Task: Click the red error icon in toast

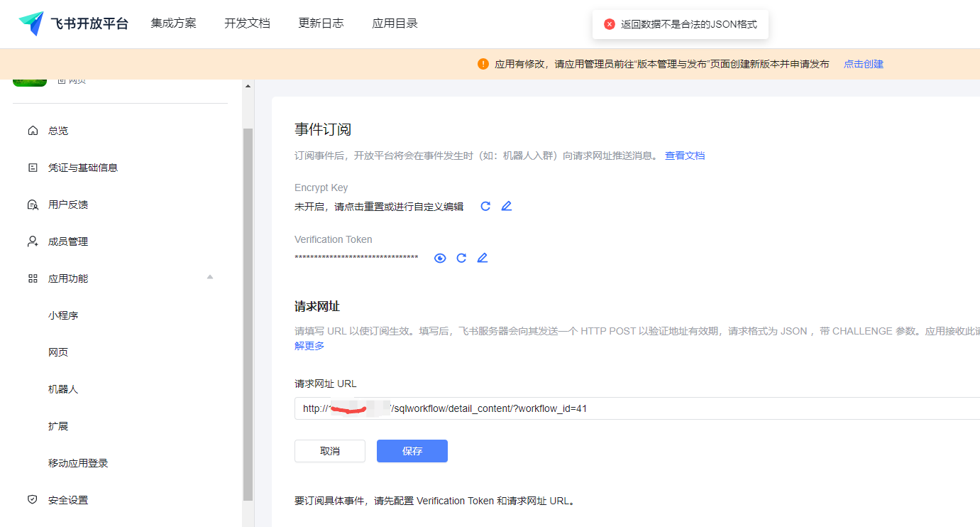Action: [x=609, y=24]
